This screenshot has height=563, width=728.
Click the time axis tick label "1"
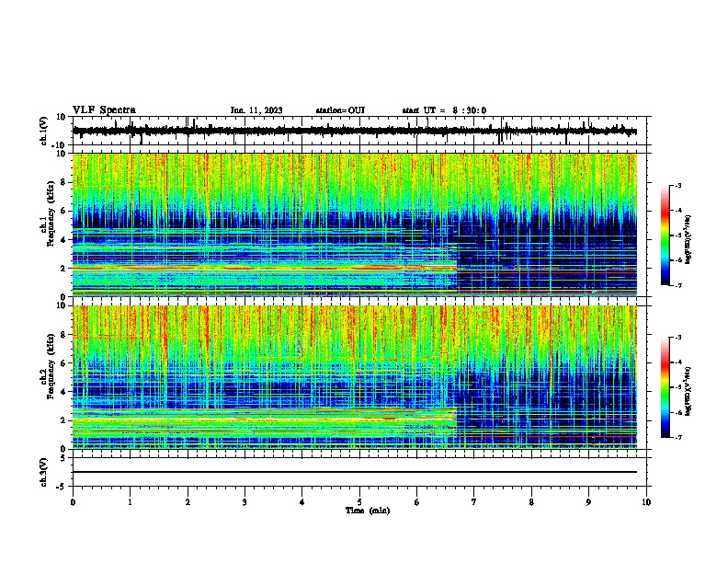[130, 502]
